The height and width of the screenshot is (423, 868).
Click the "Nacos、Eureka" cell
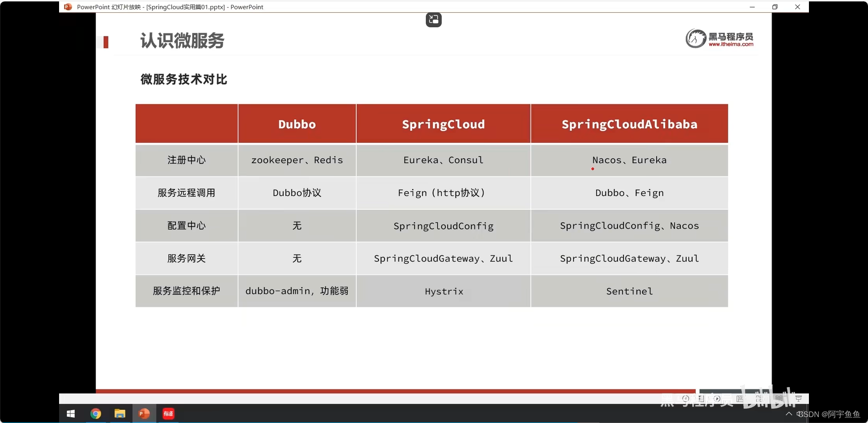(x=629, y=160)
